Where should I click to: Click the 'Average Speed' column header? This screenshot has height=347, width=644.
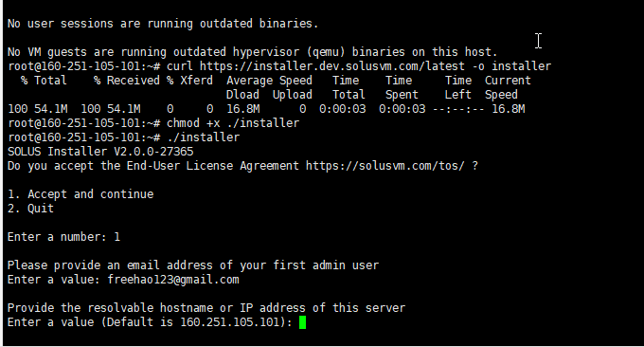click(x=269, y=81)
